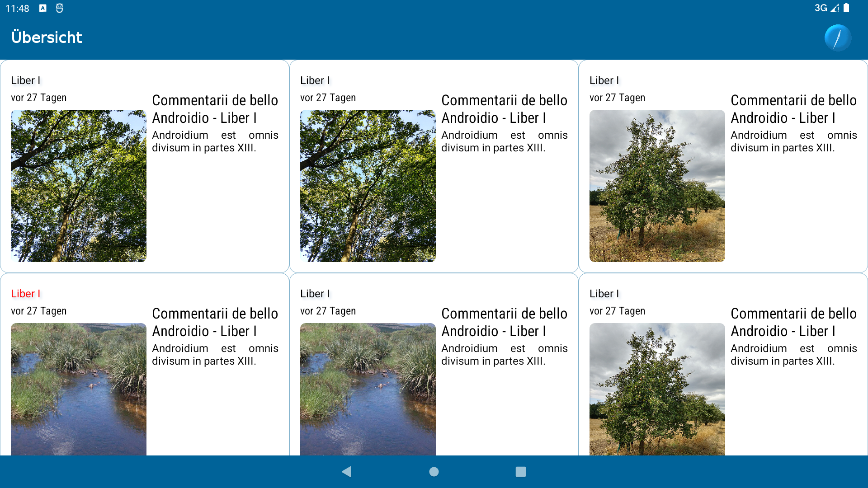This screenshot has width=868, height=488.
Task: Open the red 'Liber I' label
Action: click(x=26, y=294)
